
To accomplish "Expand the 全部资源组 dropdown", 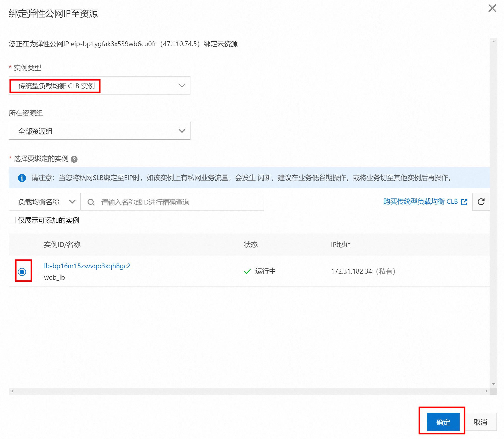I will click(99, 131).
